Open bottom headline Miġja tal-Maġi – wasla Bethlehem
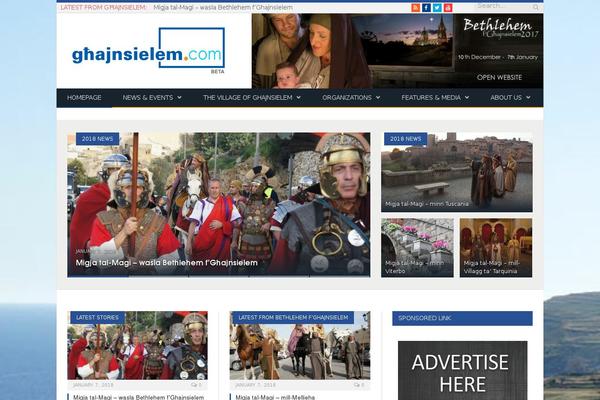Screen dimensions: 600x400 [x=139, y=397]
